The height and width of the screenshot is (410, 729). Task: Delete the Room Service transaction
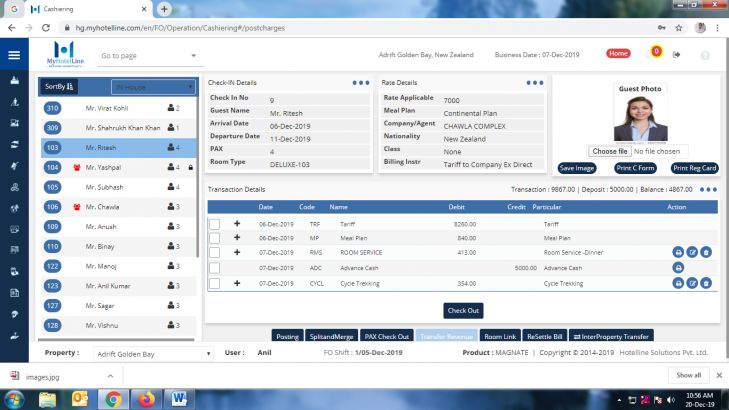[706, 253]
